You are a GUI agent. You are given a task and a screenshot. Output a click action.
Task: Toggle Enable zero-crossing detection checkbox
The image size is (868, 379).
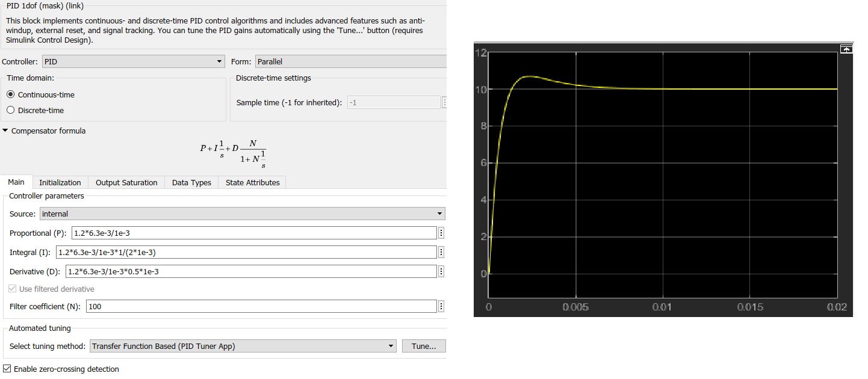[x=7, y=369]
